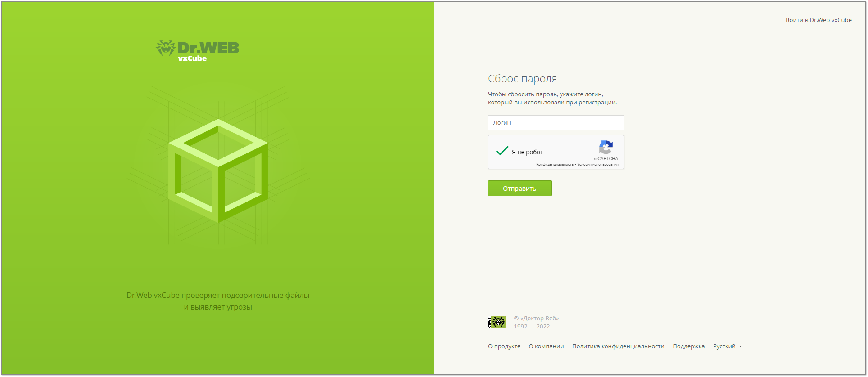The height and width of the screenshot is (377, 868).
Task: Open reCAPTCHA "Условия использования" link
Action: coord(597,165)
